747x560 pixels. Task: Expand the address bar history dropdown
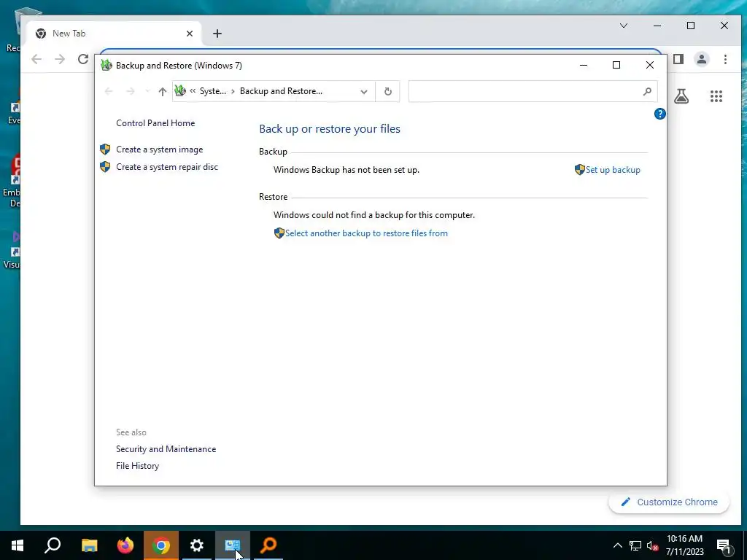tap(364, 91)
